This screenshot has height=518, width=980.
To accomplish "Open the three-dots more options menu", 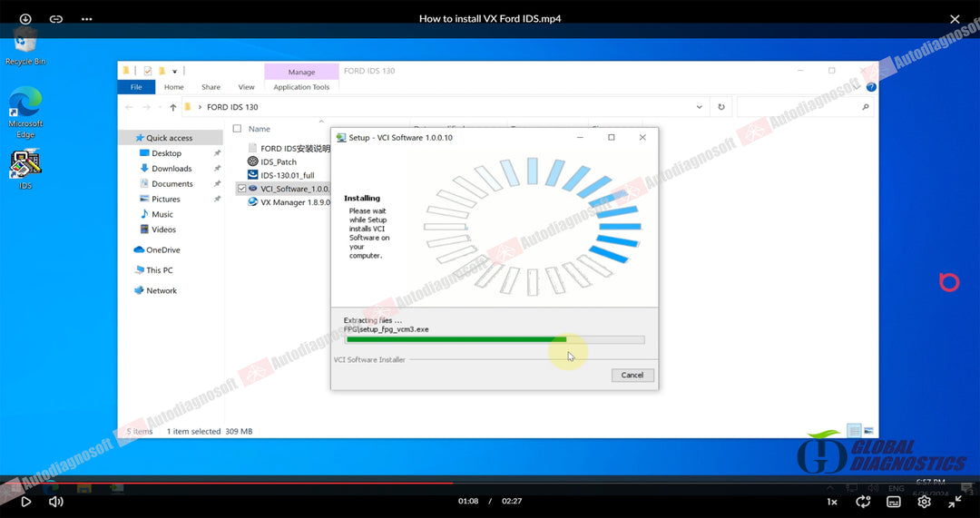I will point(86,19).
